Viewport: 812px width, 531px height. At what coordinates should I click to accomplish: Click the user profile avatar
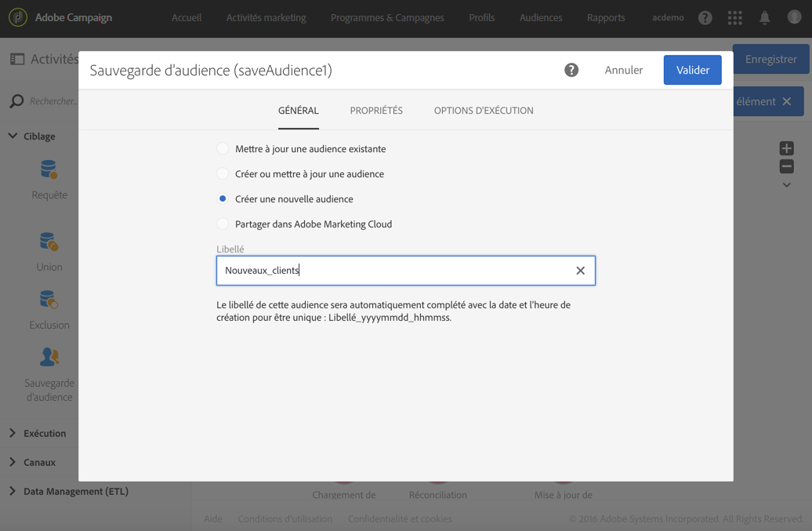pyautogui.click(x=794, y=17)
